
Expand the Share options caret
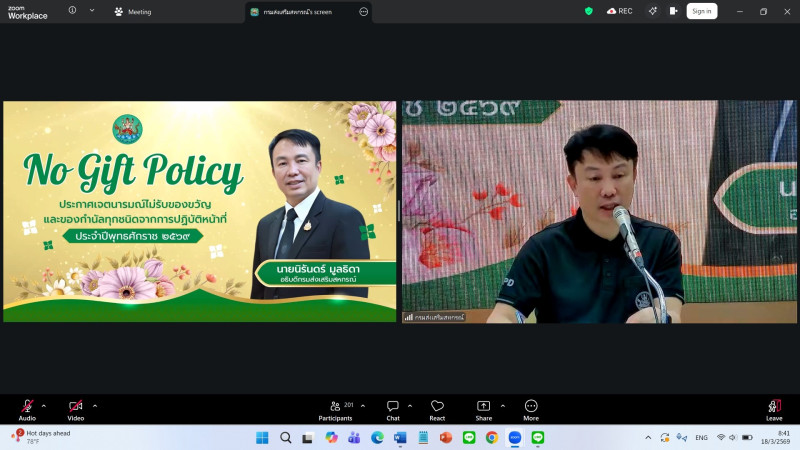502,405
